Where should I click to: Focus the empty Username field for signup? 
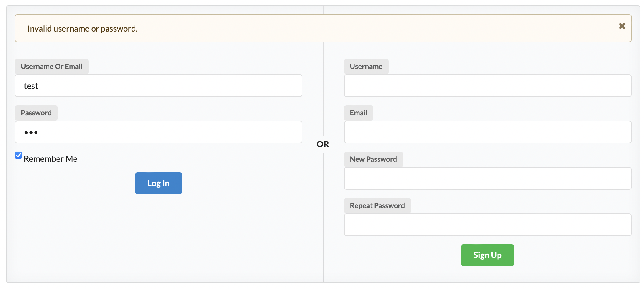(x=487, y=86)
